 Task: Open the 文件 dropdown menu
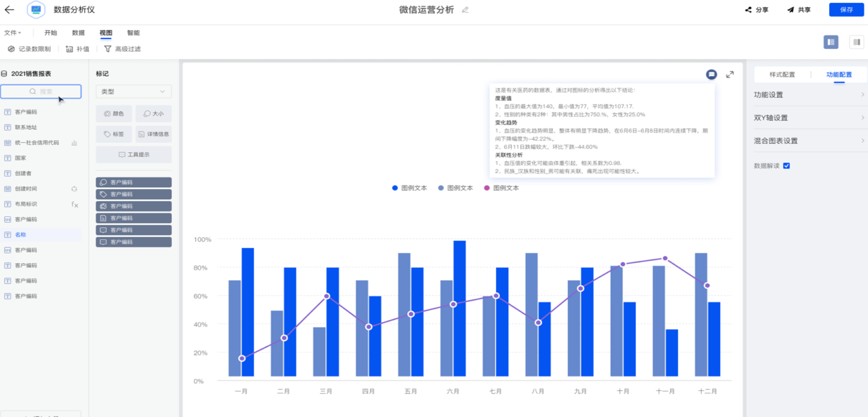12,33
